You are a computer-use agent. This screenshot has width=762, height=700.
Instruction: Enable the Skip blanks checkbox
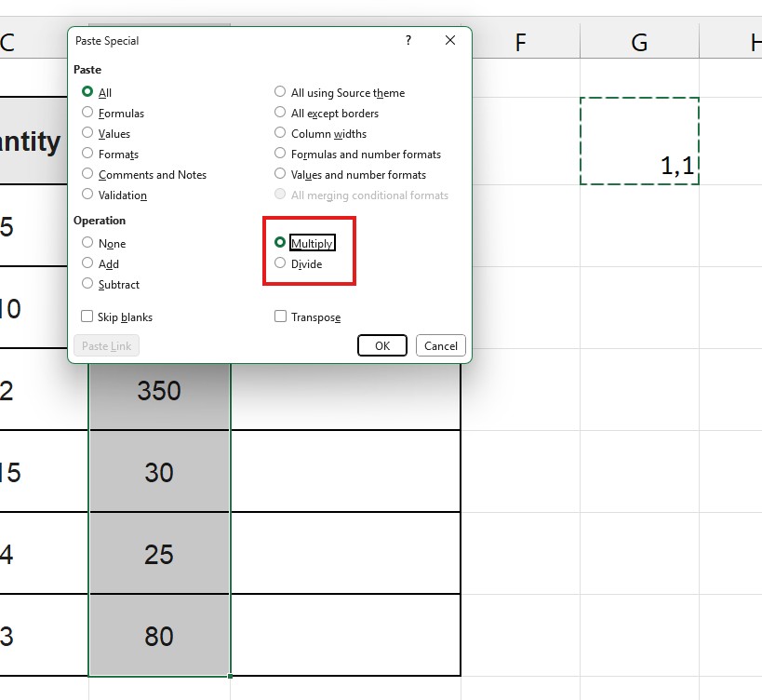coord(87,316)
